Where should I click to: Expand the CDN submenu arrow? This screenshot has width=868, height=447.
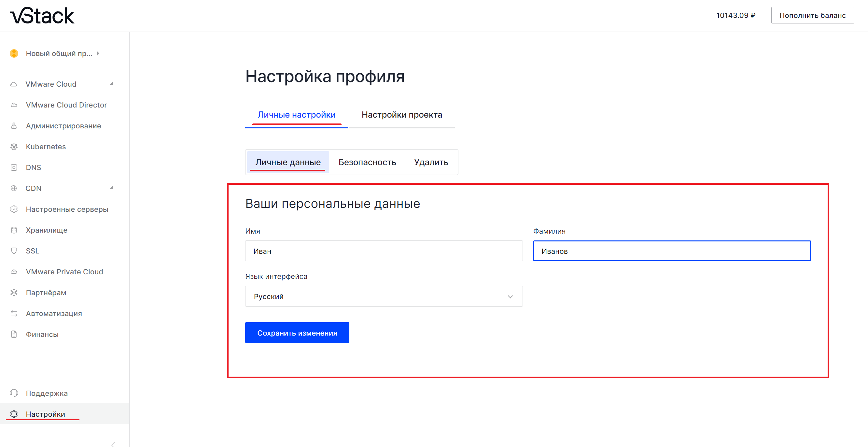(x=112, y=188)
